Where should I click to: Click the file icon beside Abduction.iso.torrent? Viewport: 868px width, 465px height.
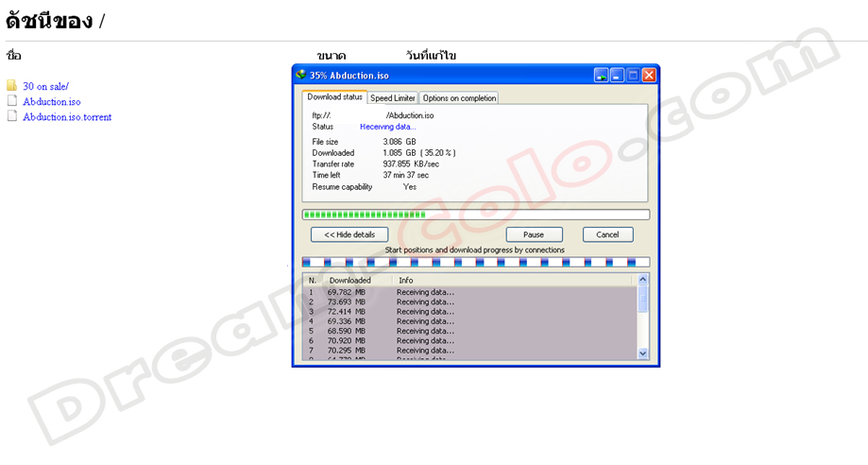point(12,116)
